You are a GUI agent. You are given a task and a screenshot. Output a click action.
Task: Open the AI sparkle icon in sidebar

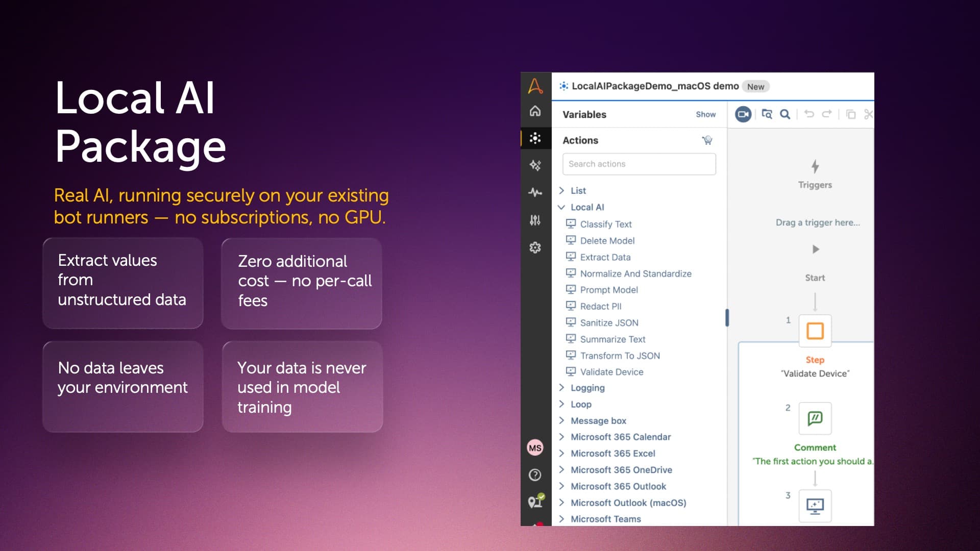point(535,165)
